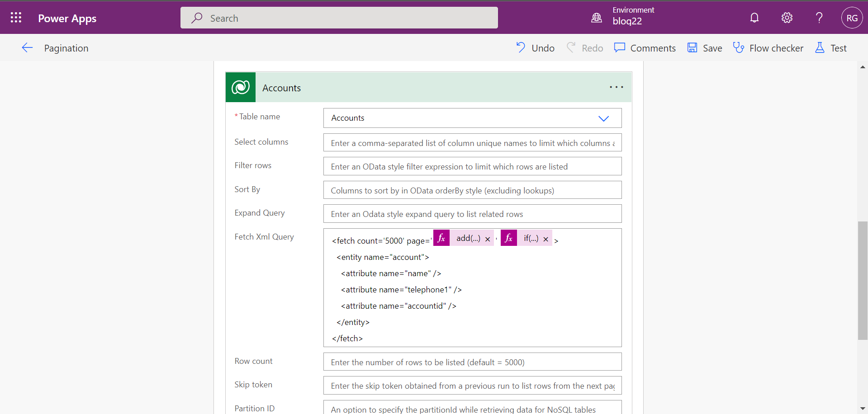868x414 pixels.
Task: Click the 'Table name' label
Action: [259, 117]
